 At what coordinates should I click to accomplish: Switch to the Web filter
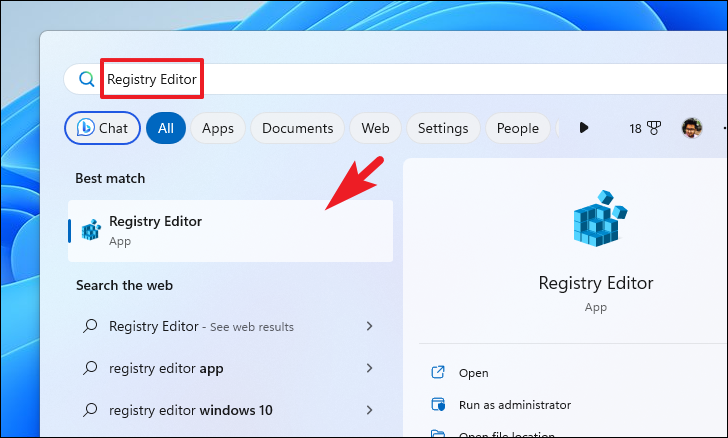375,128
